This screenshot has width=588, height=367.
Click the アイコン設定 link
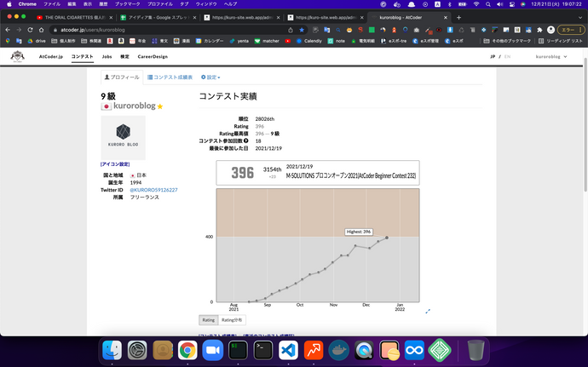tap(115, 164)
